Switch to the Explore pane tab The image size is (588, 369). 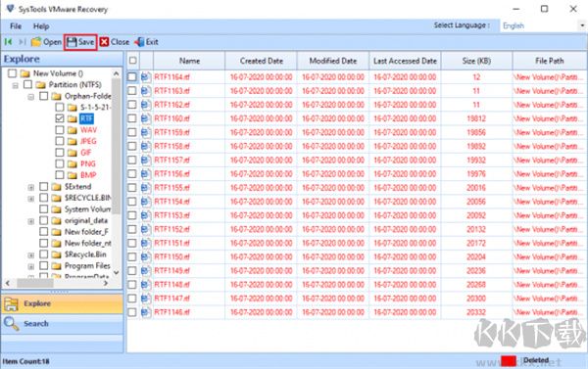[63, 303]
